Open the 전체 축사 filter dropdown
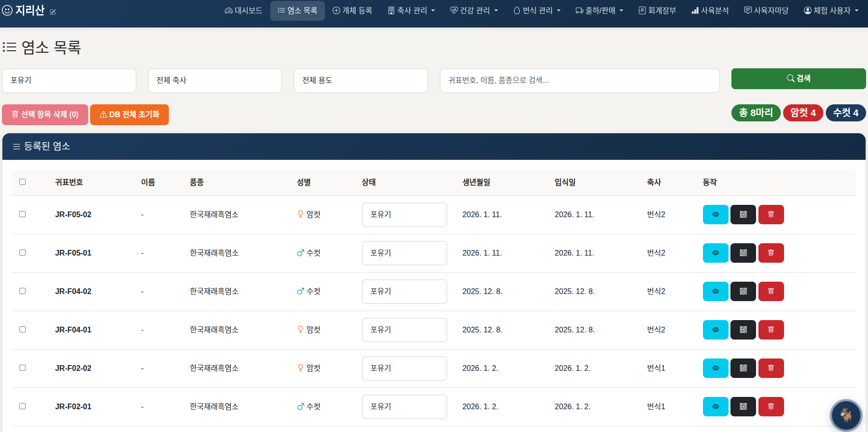868x432 pixels. (215, 80)
